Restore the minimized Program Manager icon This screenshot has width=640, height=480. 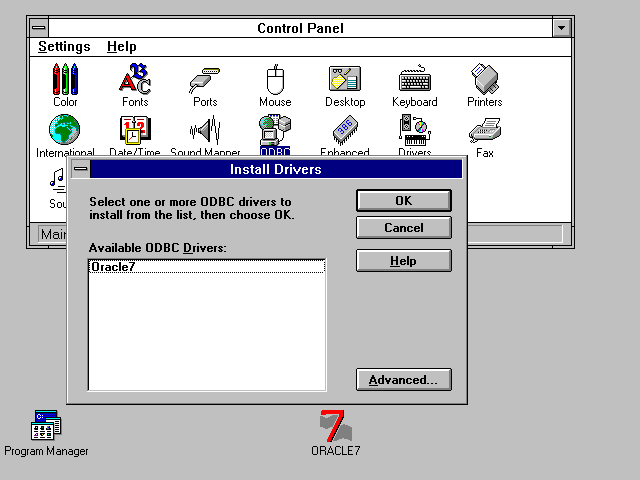pyautogui.click(x=46, y=427)
